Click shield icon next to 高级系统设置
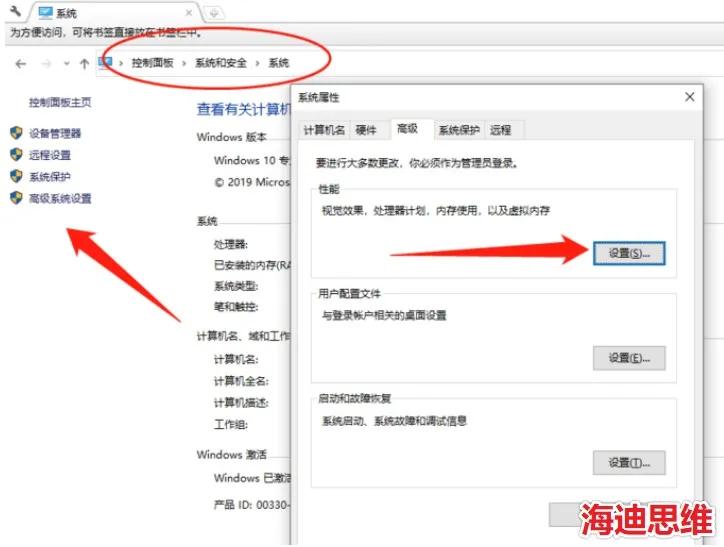The image size is (724, 547). click(16, 198)
